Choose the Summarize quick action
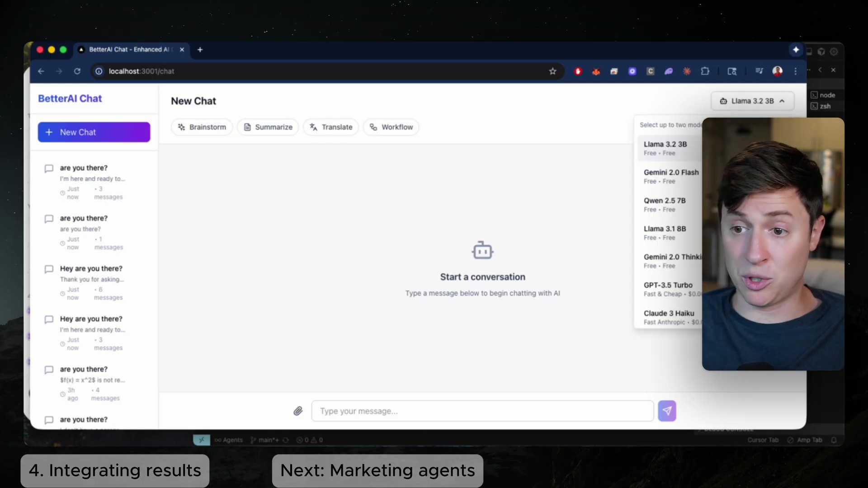This screenshot has height=488, width=868. [x=268, y=127]
